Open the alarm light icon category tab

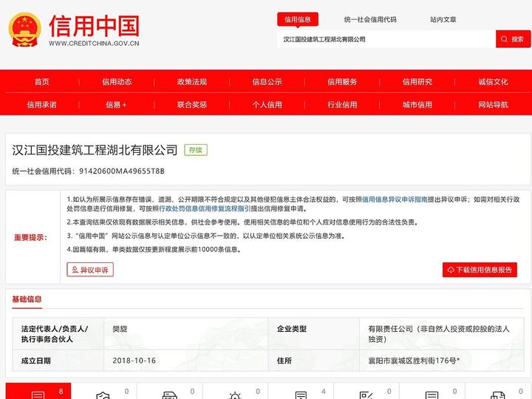click(x=235, y=391)
